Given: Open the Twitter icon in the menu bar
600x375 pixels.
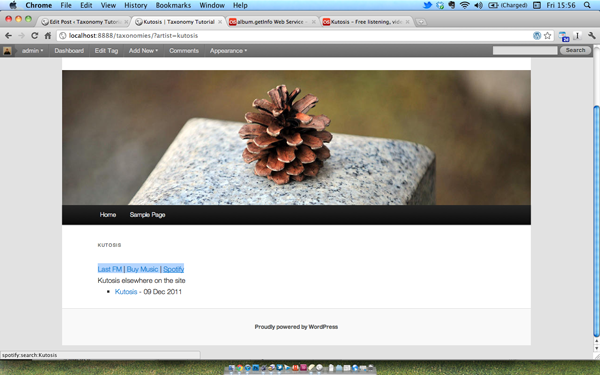Looking at the screenshot, I should pos(427,5).
